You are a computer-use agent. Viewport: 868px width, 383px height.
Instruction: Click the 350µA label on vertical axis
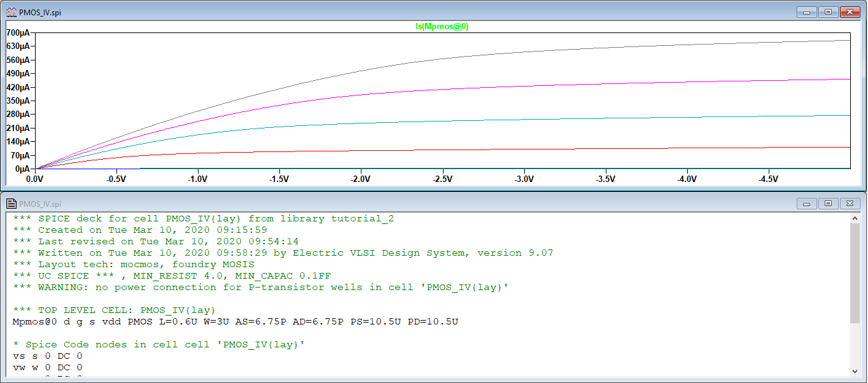click(18, 101)
